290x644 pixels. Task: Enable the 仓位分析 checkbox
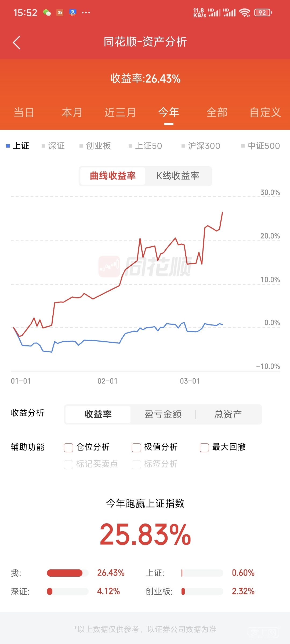coord(68,448)
